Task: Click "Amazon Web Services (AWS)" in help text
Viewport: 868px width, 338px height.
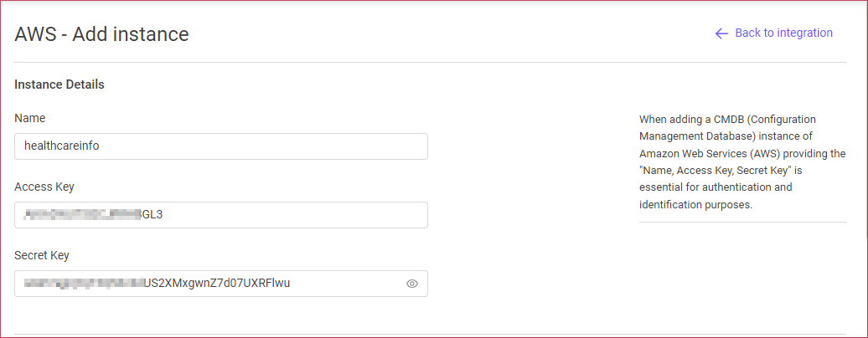Action: click(700, 153)
